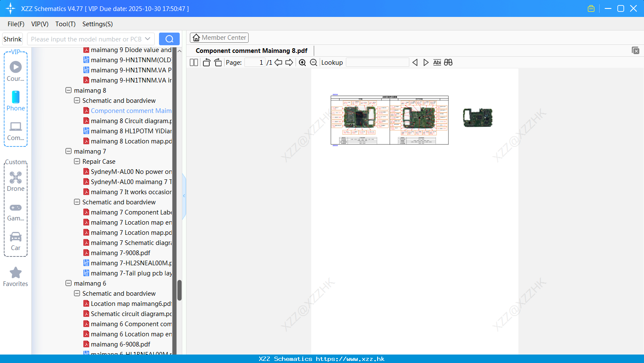Click the yellow briefcase icon in title bar
Image resolution: width=644 pixels, height=363 pixels.
pyautogui.click(x=591, y=8)
